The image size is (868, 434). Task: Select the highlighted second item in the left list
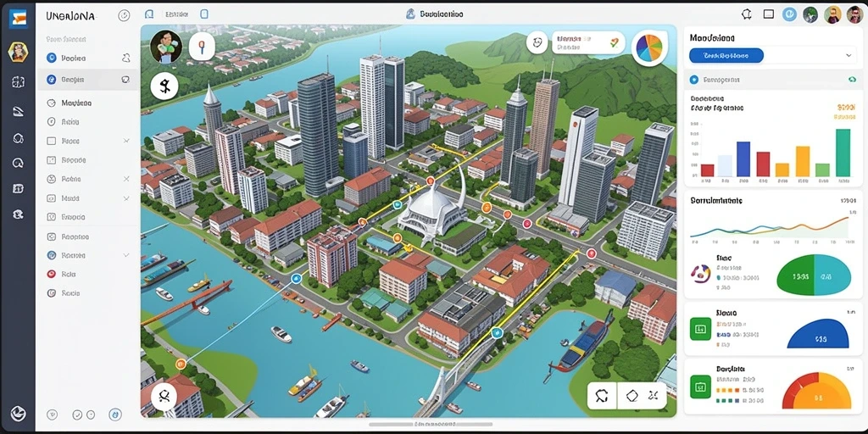87,80
